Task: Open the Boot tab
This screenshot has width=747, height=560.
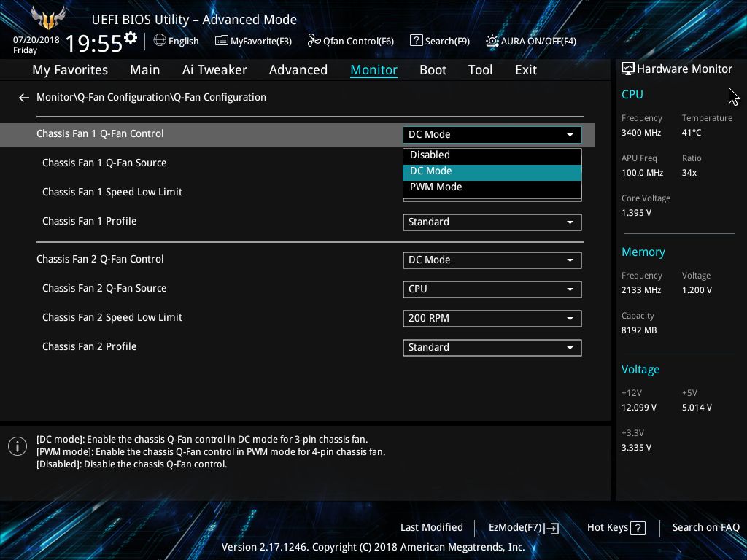Action: [433, 70]
